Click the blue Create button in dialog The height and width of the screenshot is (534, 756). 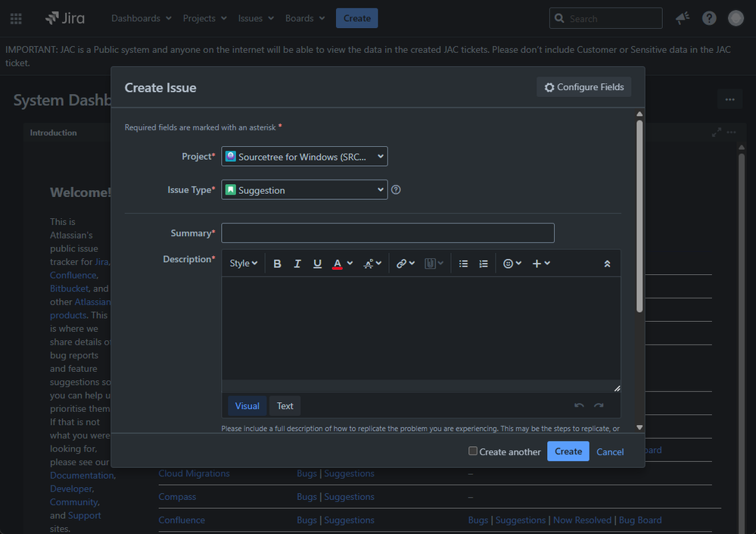[x=568, y=451]
